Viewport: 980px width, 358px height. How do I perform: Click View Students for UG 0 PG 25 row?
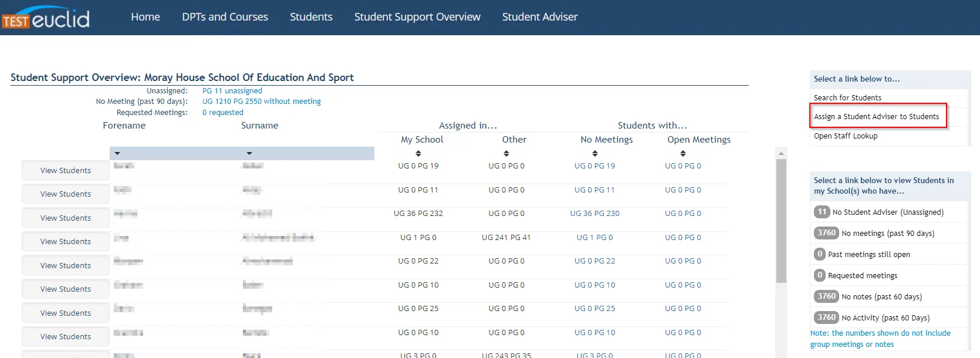(66, 313)
